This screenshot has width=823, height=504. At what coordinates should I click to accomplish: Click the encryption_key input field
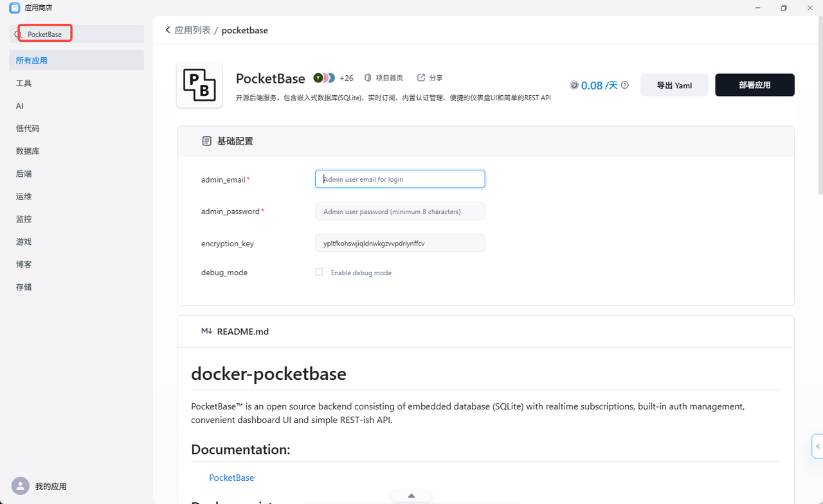400,243
